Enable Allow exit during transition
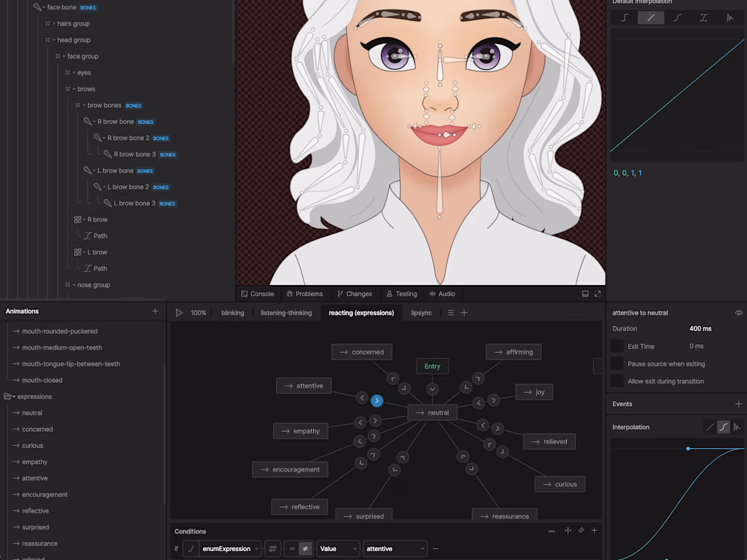747x560 pixels. [617, 381]
